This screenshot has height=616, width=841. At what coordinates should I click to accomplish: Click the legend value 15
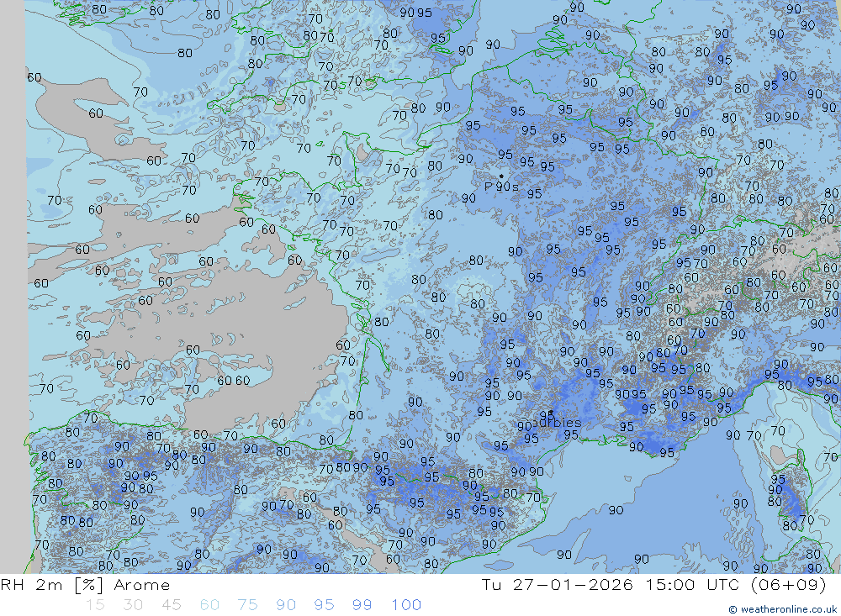(x=95, y=605)
